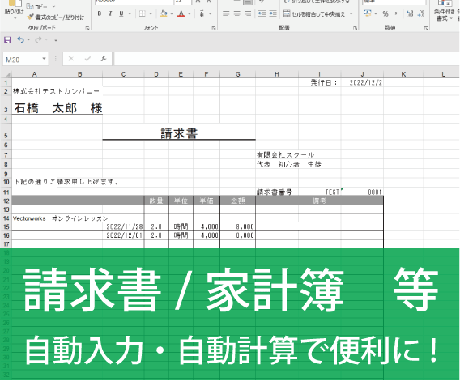The image size is (460, 380).
Task: Select column H header
Action: (x=277, y=74)
